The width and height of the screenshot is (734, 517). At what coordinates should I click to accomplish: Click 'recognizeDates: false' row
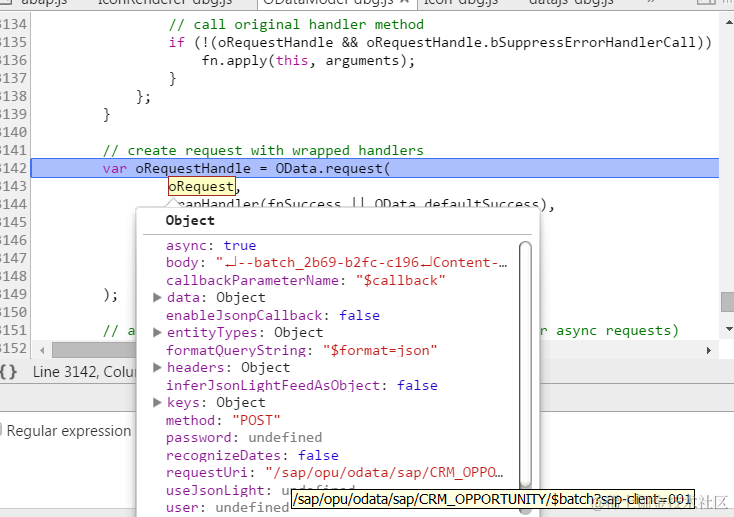[x=252, y=455]
